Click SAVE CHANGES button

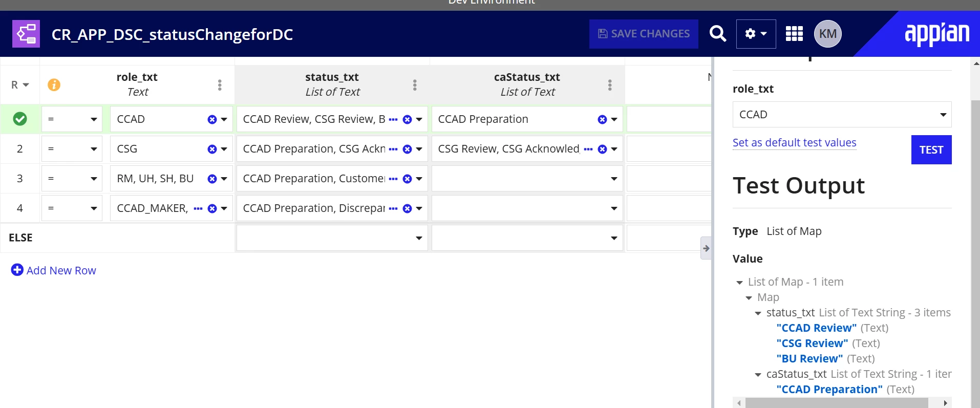[x=644, y=34]
